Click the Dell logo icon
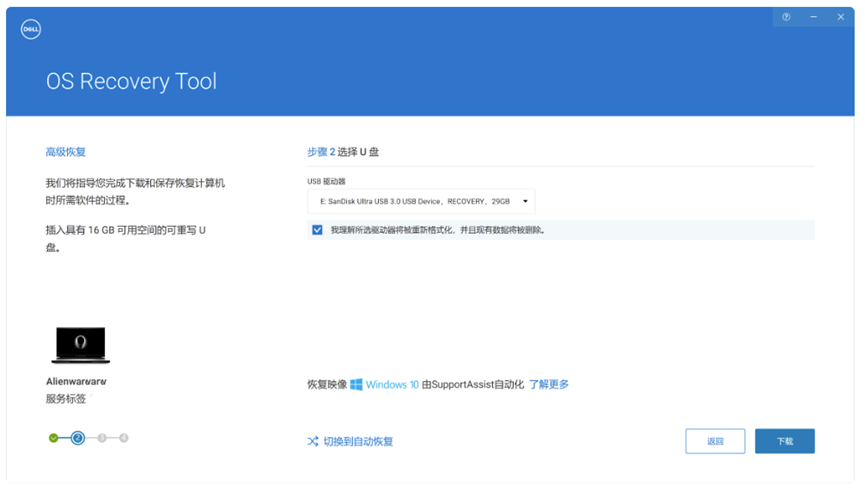Image resolution: width=865 pixels, height=491 pixels. (x=31, y=29)
